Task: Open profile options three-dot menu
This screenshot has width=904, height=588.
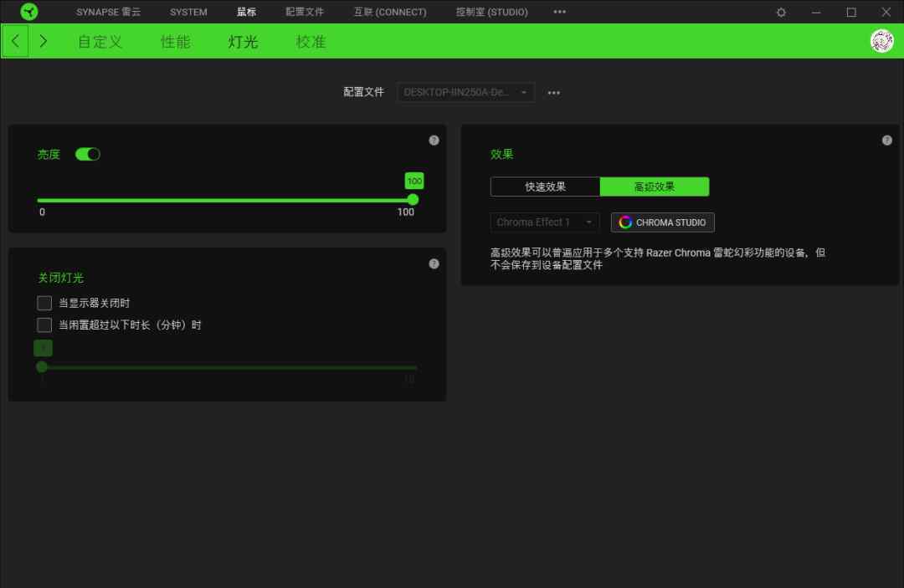Action: tap(553, 93)
